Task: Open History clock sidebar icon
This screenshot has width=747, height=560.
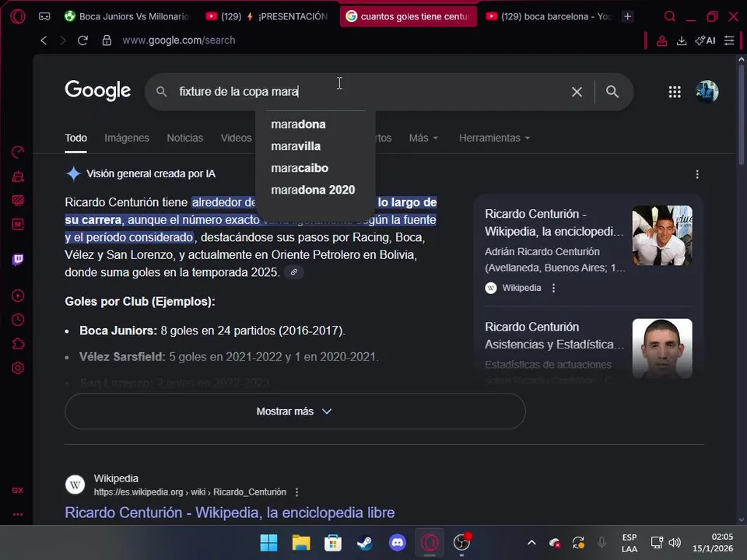Action: (x=18, y=320)
